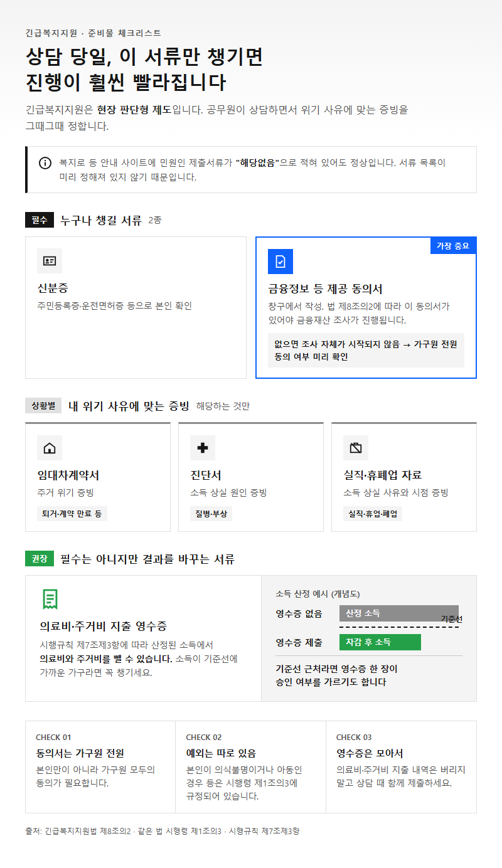Select the 퇴거·계약 만료 등 tag
Screen dimensions: 502x868
72,514
